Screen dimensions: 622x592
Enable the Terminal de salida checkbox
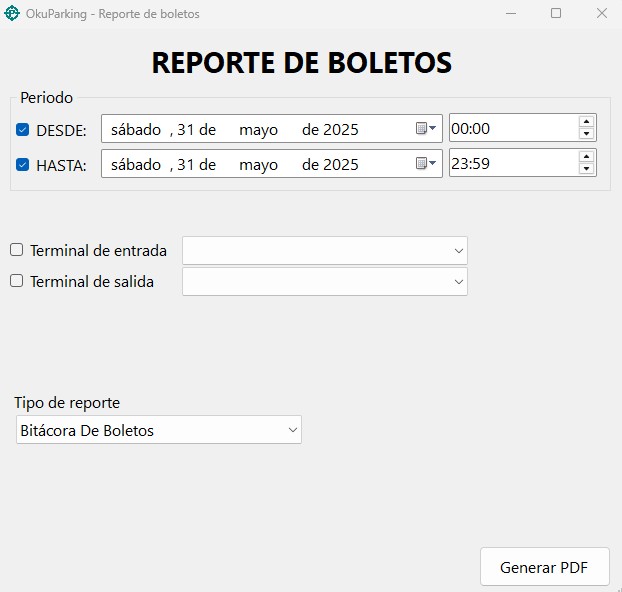pyautogui.click(x=17, y=281)
